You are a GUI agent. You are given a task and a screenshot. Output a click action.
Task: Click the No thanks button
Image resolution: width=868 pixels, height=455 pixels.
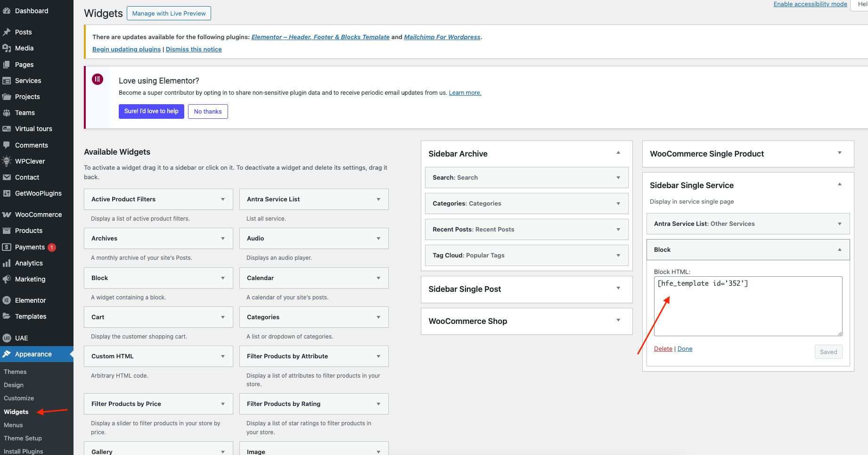pos(208,112)
